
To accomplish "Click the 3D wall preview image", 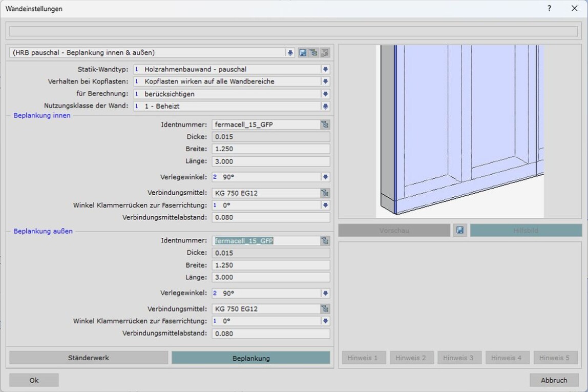I will tap(460, 131).
